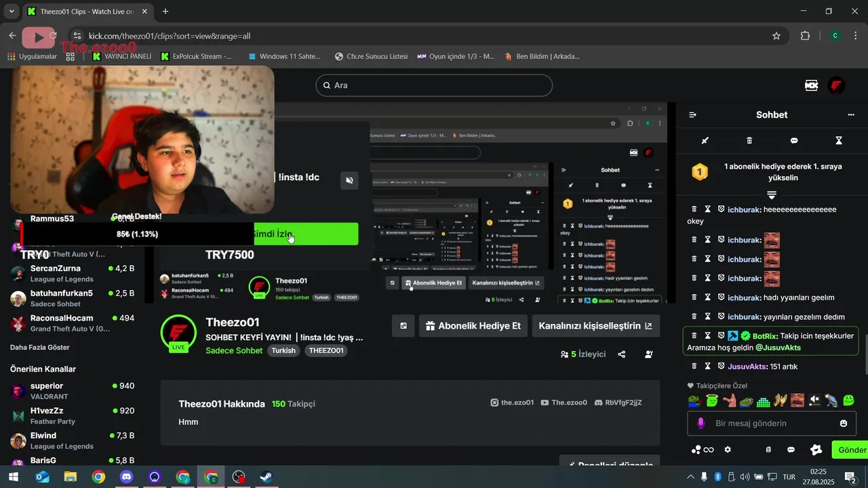Focus the 'Bir mesaj gönderin' message field
Screen dimensions: 868x488
coord(772,424)
